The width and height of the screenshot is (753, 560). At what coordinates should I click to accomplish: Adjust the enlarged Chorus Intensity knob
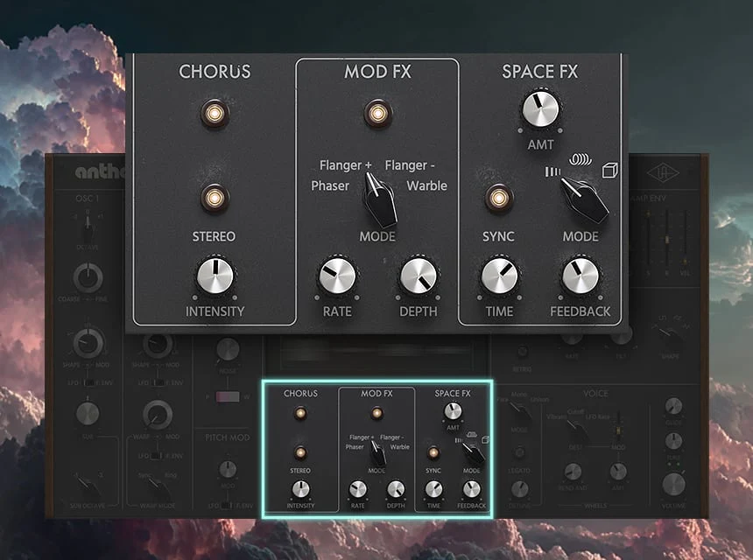215,276
